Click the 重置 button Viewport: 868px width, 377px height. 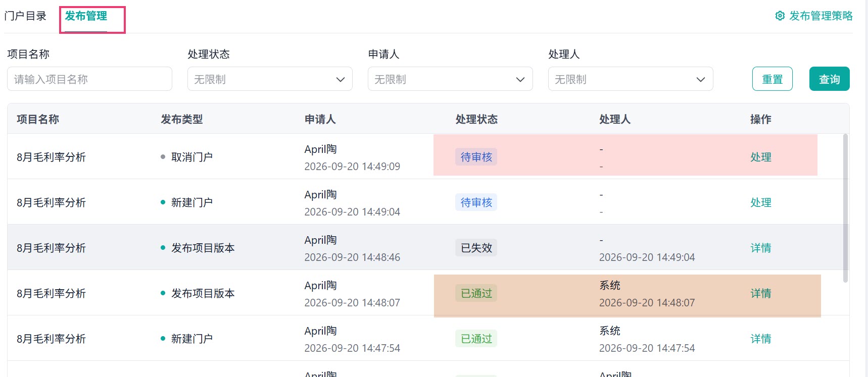click(x=772, y=79)
